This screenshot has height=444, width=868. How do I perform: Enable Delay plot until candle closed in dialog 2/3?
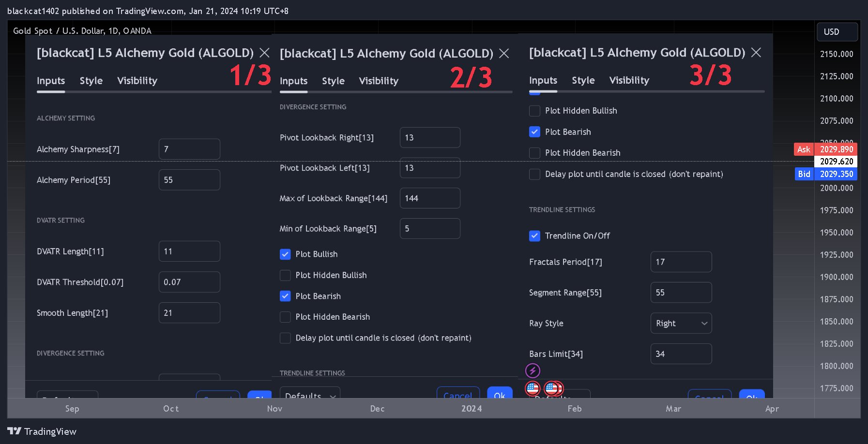[x=285, y=338]
